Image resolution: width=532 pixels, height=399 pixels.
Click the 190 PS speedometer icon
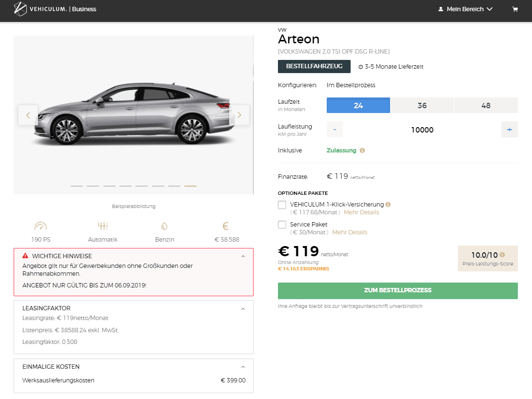pos(40,226)
